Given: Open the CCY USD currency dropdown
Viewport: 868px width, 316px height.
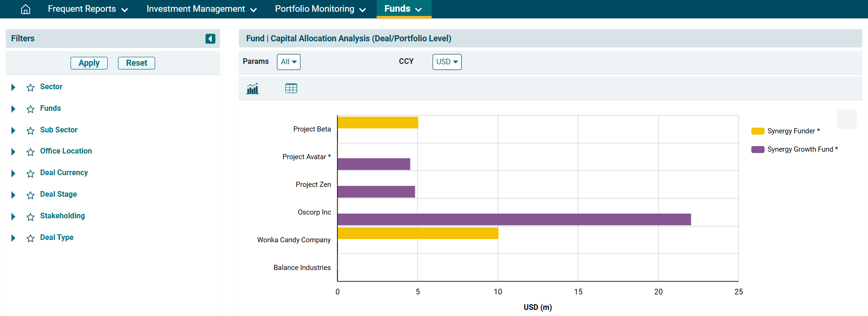Looking at the screenshot, I should pyautogui.click(x=447, y=62).
